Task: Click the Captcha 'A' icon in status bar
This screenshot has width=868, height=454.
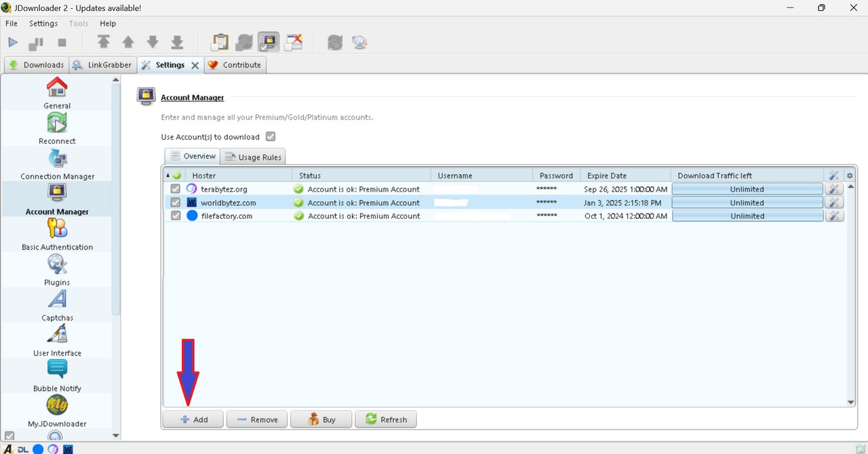Action: 9,449
